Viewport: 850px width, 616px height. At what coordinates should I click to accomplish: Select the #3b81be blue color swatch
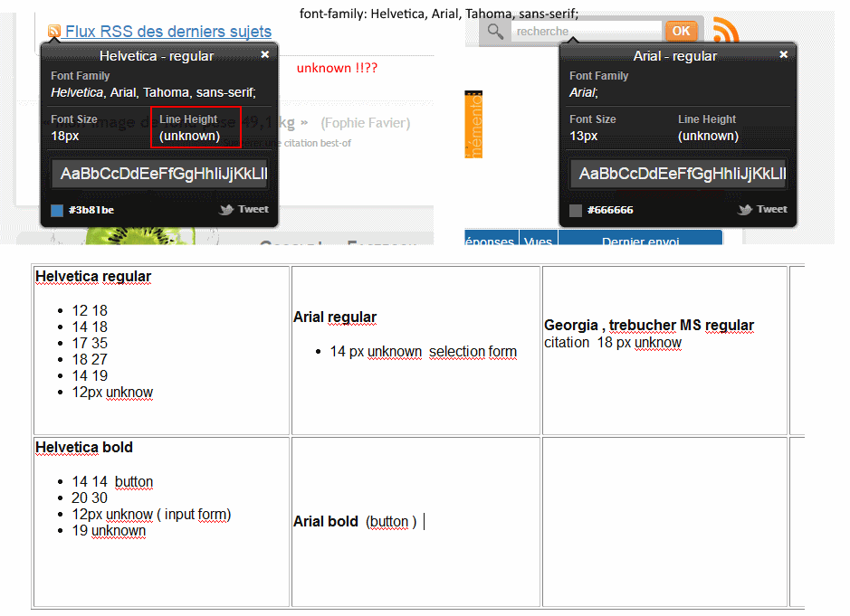[x=57, y=210]
